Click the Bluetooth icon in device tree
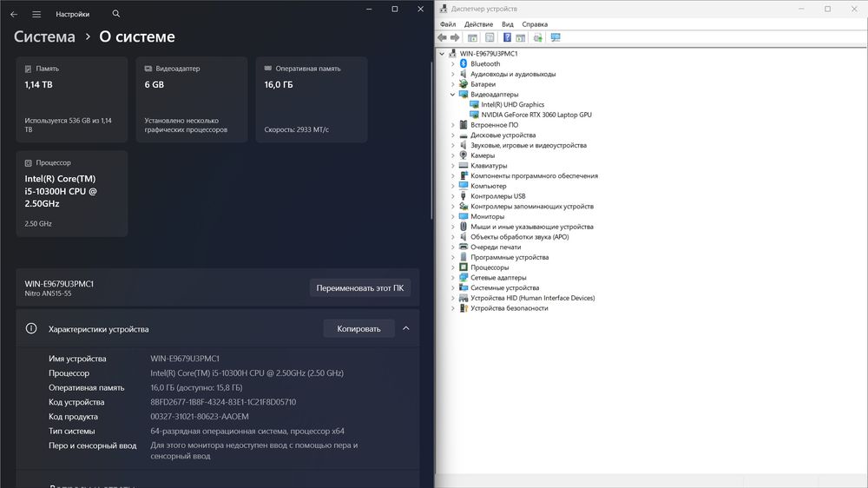The width and height of the screenshot is (868, 488). coord(464,63)
